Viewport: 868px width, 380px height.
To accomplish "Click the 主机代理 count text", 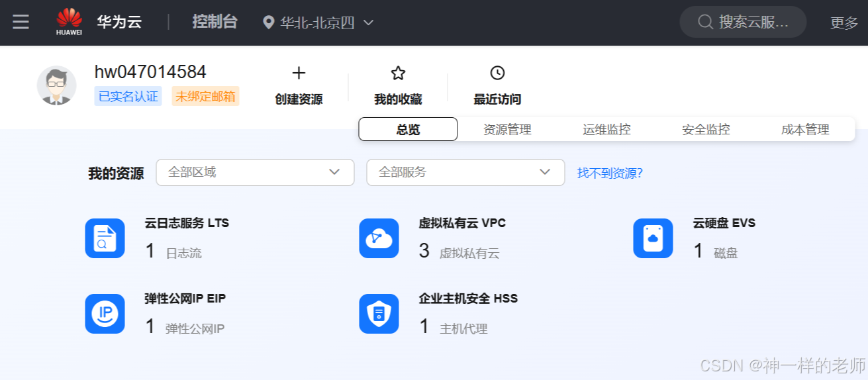I will [x=463, y=329].
